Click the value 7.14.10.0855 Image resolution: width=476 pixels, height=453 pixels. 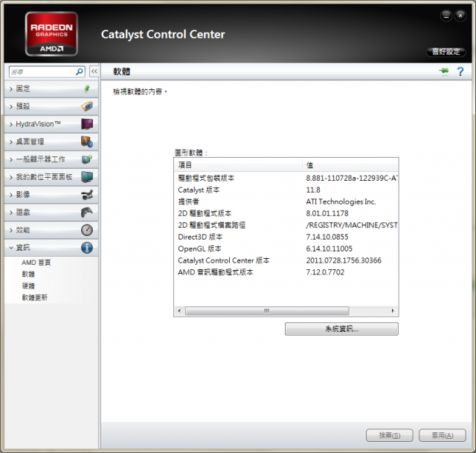(x=327, y=237)
